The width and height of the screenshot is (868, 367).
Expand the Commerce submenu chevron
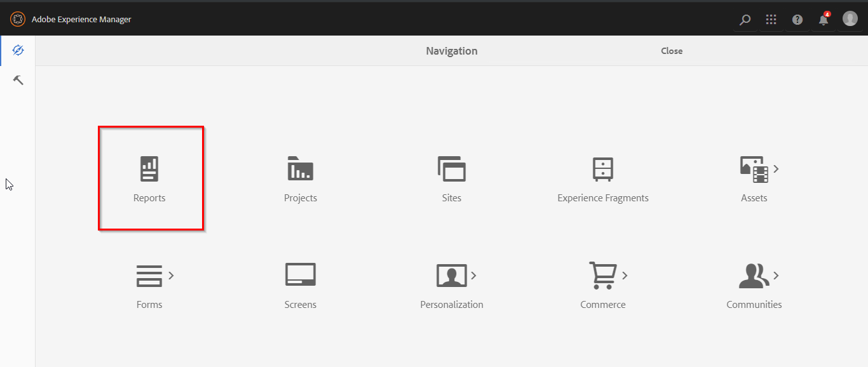click(x=625, y=276)
